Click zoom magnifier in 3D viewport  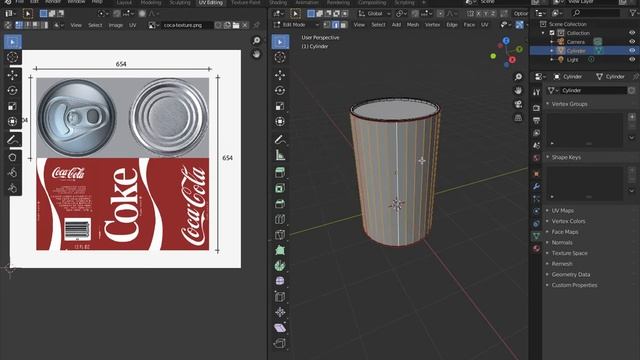pyautogui.click(x=518, y=77)
